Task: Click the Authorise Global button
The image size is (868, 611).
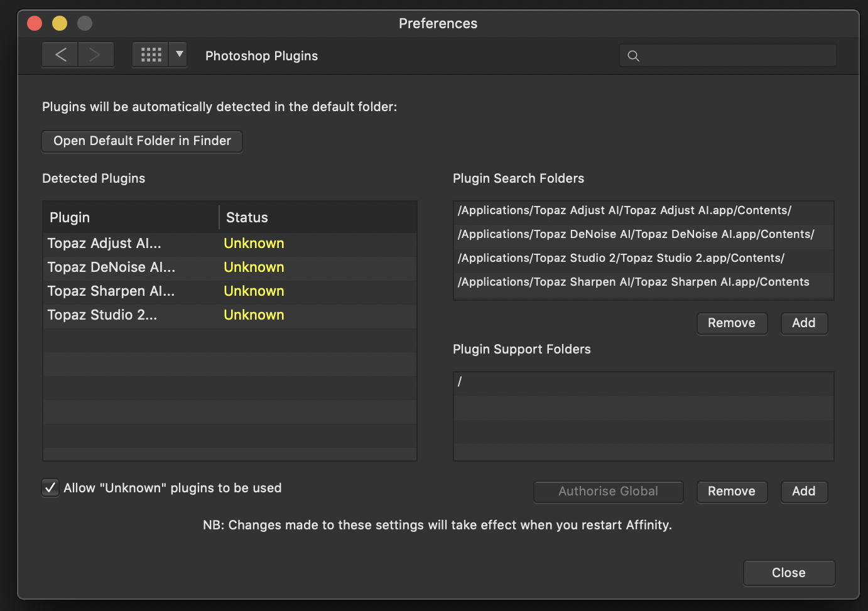Action: pos(608,492)
